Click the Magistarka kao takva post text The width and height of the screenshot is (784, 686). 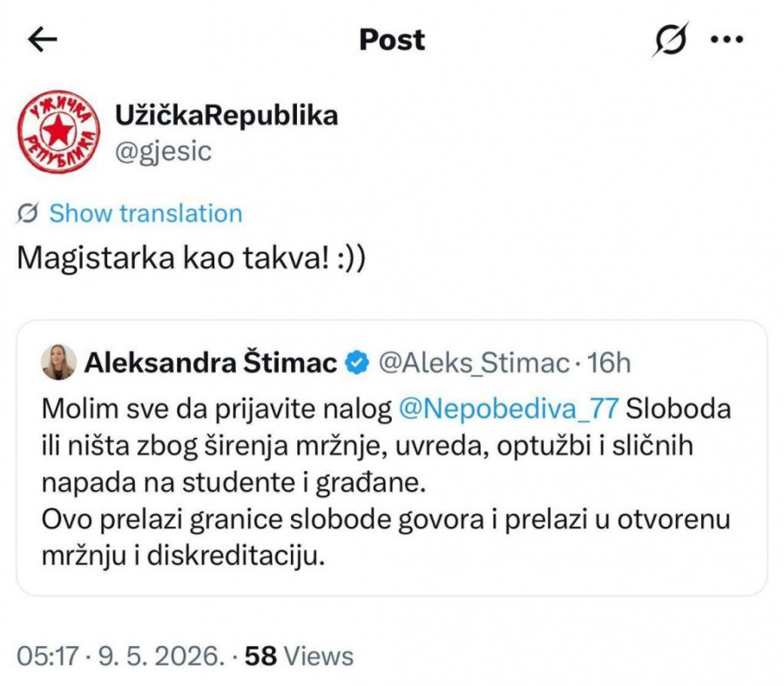(x=191, y=259)
